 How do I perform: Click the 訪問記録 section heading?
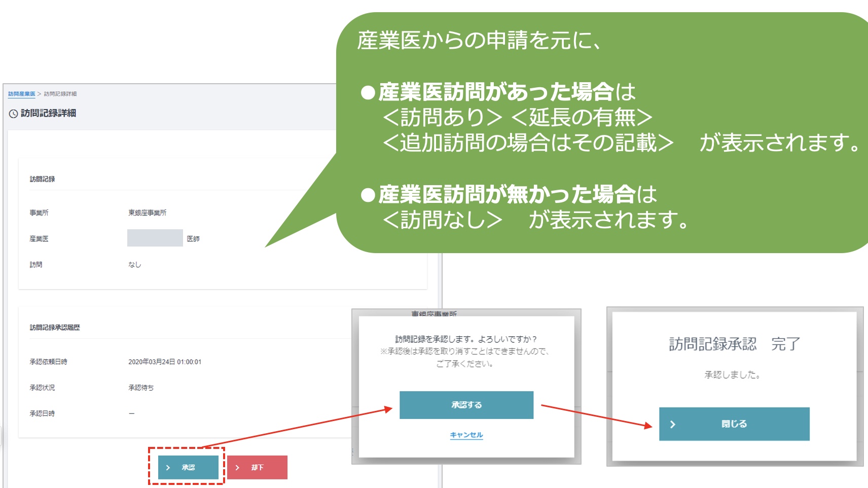point(42,179)
